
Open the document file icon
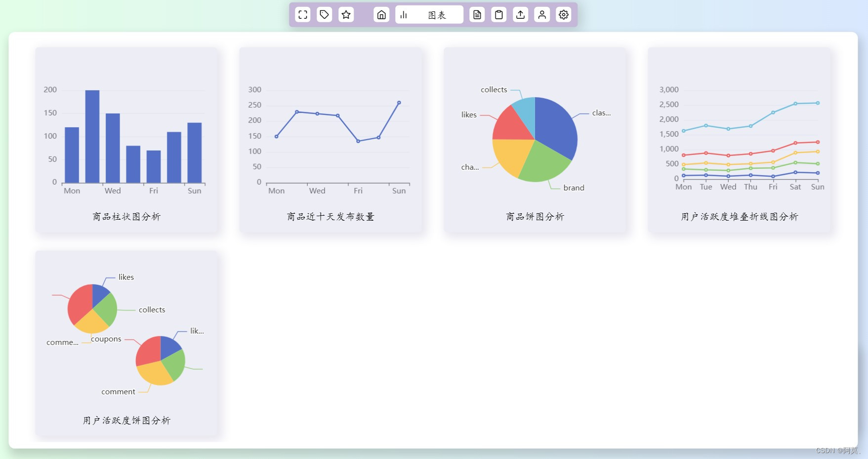[477, 15]
